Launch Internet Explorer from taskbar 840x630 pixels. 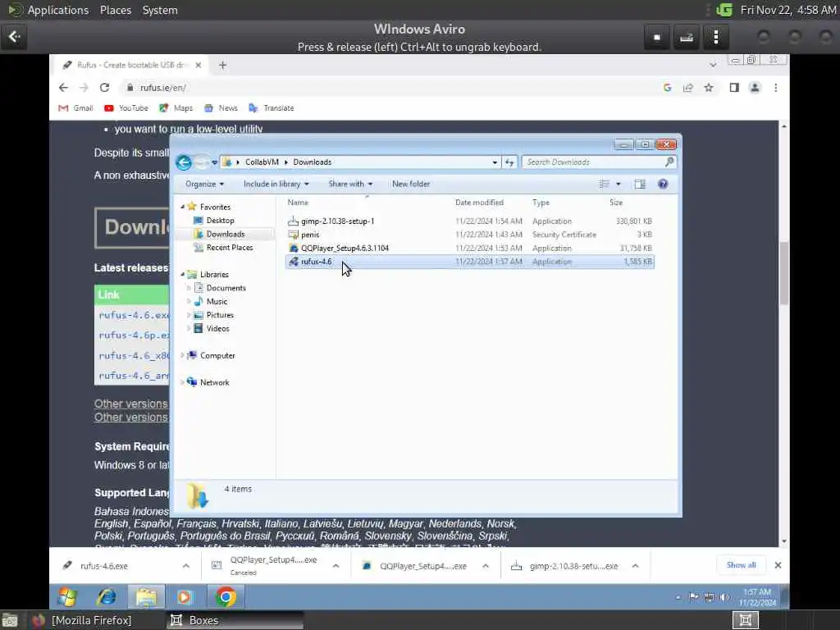click(x=107, y=597)
